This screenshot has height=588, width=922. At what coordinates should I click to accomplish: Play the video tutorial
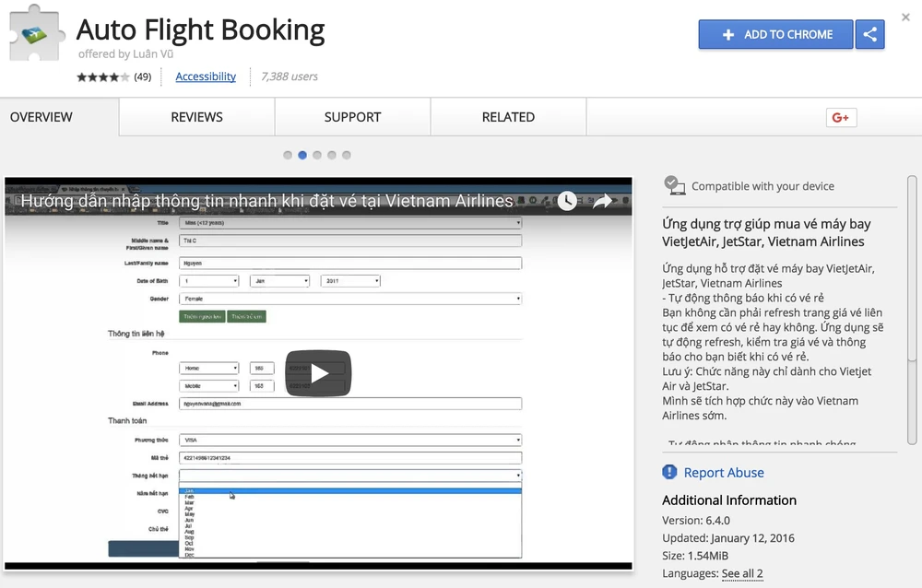point(318,372)
